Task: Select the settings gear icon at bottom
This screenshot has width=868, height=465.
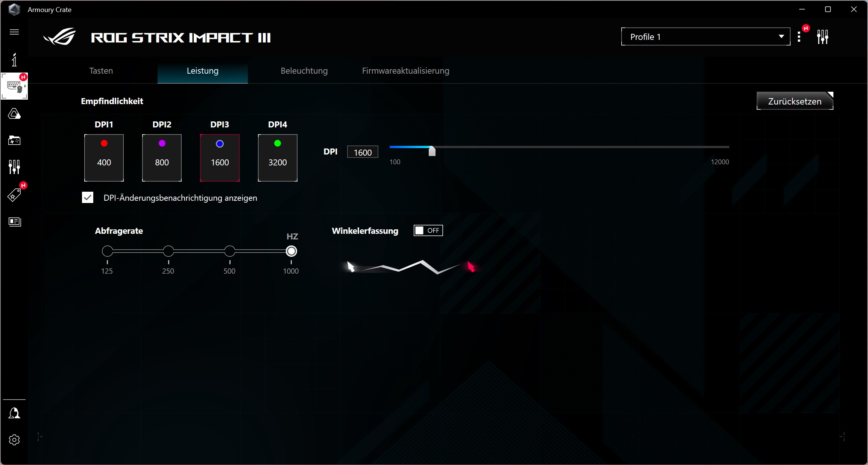Action: [x=14, y=440]
